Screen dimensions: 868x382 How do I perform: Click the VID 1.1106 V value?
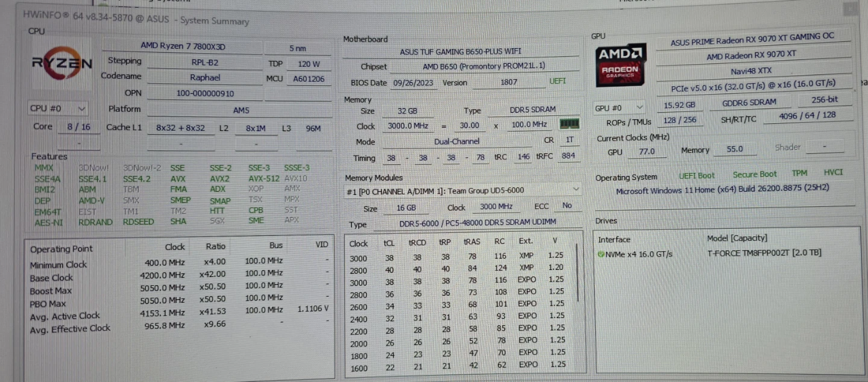[313, 308]
